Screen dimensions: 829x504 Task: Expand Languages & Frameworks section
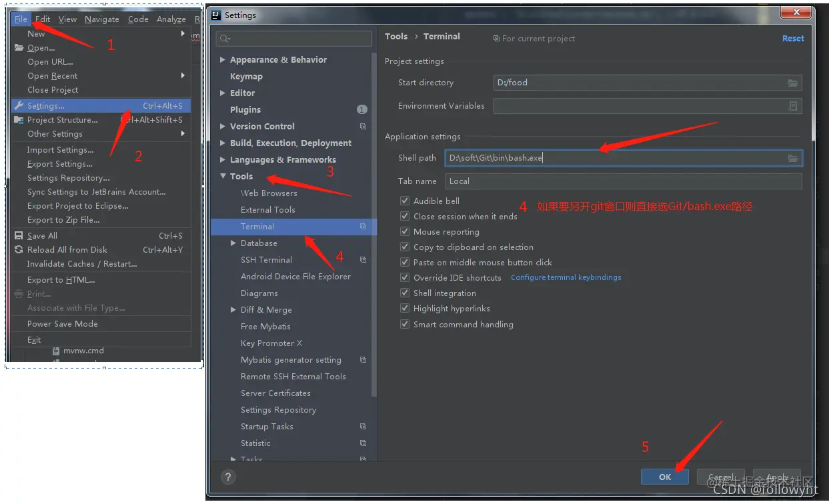click(223, 159)
